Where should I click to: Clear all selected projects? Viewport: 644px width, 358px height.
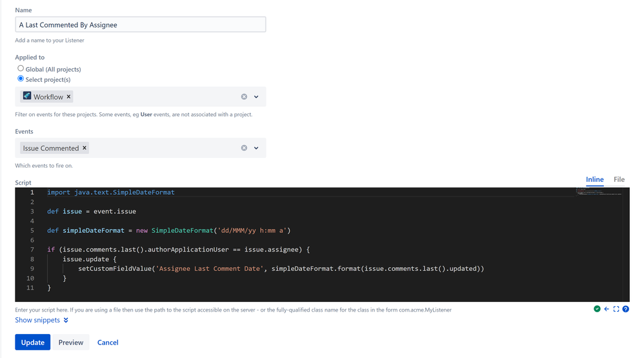point(244,97)
